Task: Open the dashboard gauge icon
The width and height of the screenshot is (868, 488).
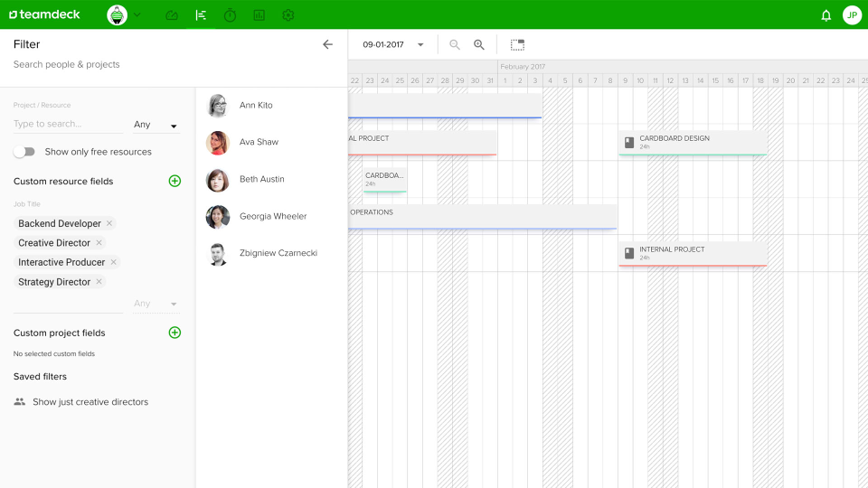Action: (172, 15)
